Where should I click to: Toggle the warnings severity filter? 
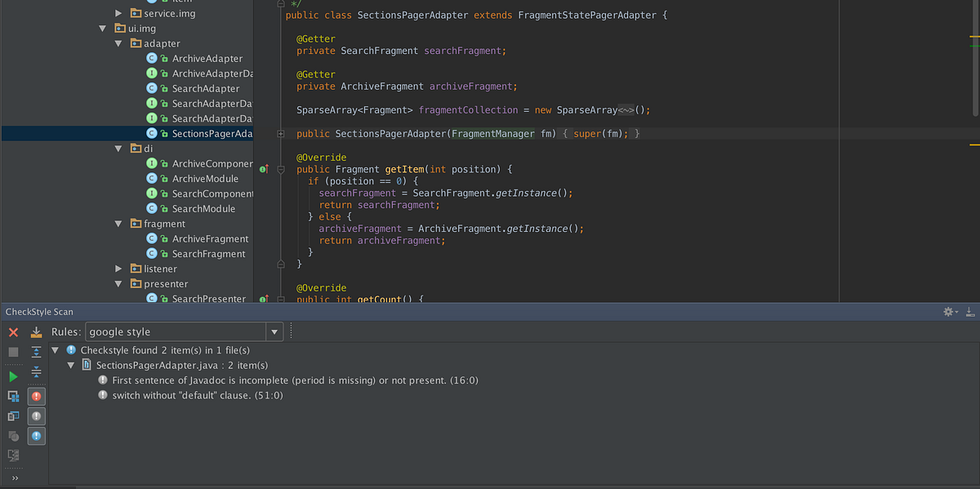click(36, 416)
